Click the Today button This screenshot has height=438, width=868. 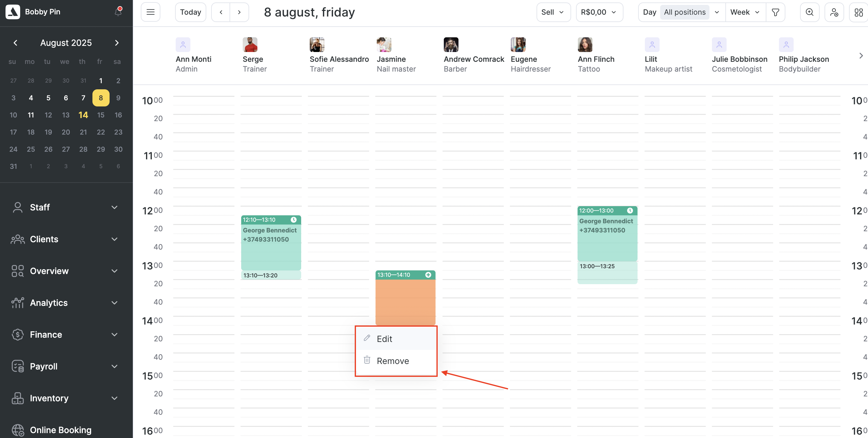click(x=190, y=12)
